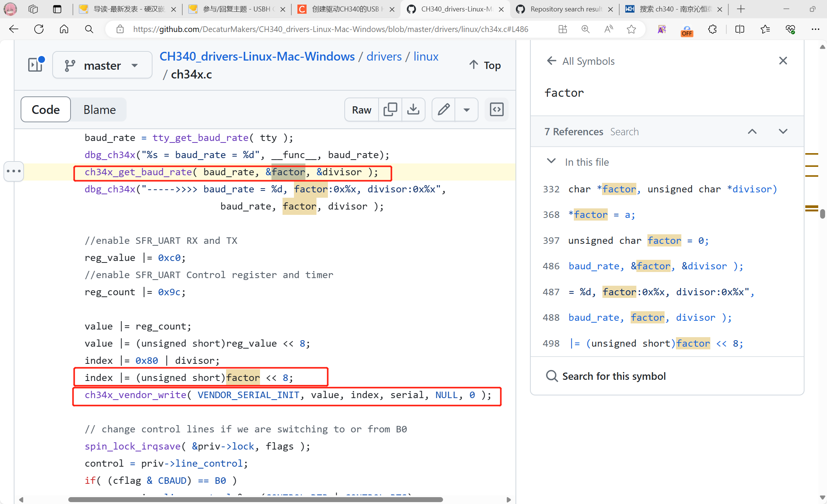Click Search next to 7 References
Viewport: 827px width, 504px height.
click(624, 132)
